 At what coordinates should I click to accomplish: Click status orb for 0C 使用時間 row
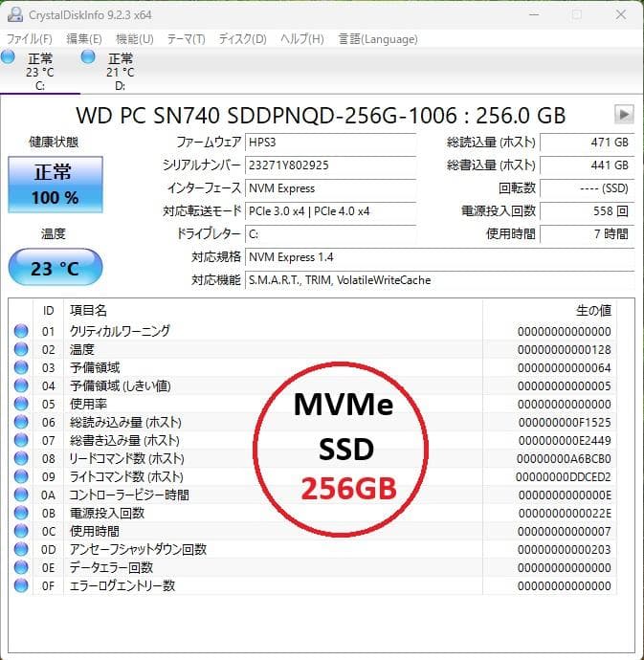(21, 531)
